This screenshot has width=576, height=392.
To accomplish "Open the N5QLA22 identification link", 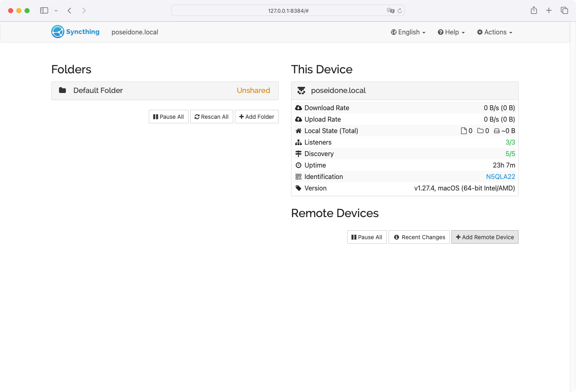I will click(500, 177).
